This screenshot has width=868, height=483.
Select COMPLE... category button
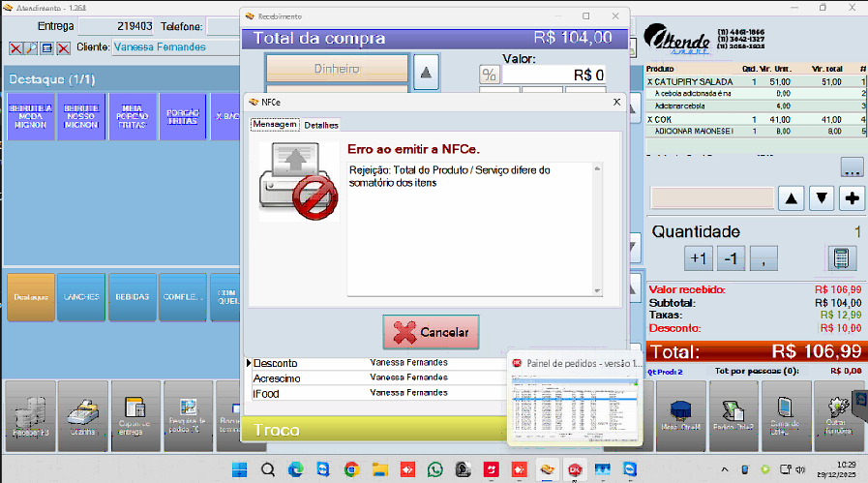(183, 297)
